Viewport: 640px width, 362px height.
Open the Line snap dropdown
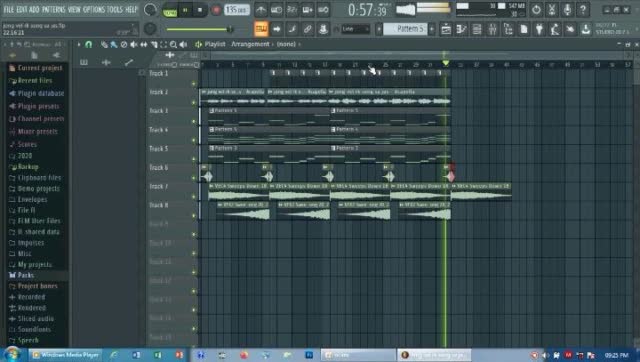356,29
